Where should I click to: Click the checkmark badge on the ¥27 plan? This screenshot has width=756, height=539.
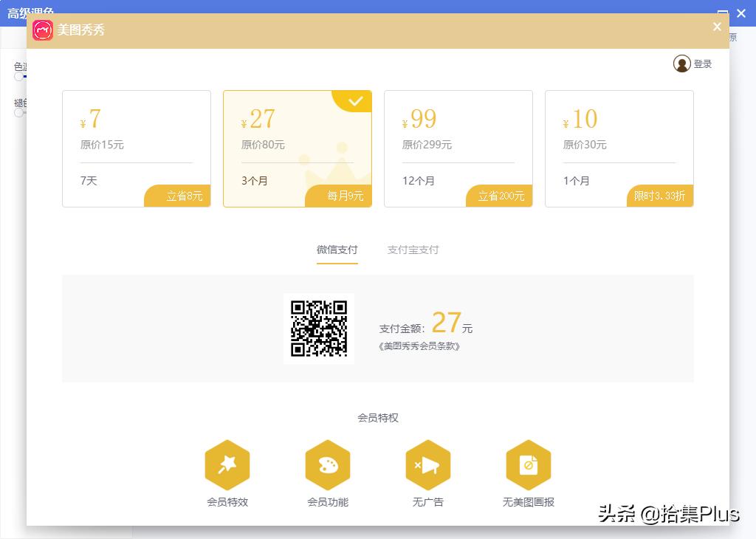click(x=355, y=101)
